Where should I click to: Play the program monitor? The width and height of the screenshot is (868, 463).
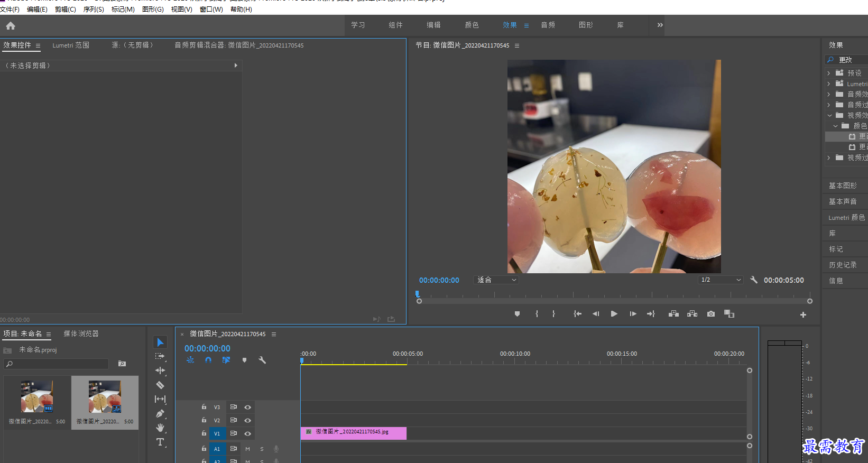click(x=614, y=314)
